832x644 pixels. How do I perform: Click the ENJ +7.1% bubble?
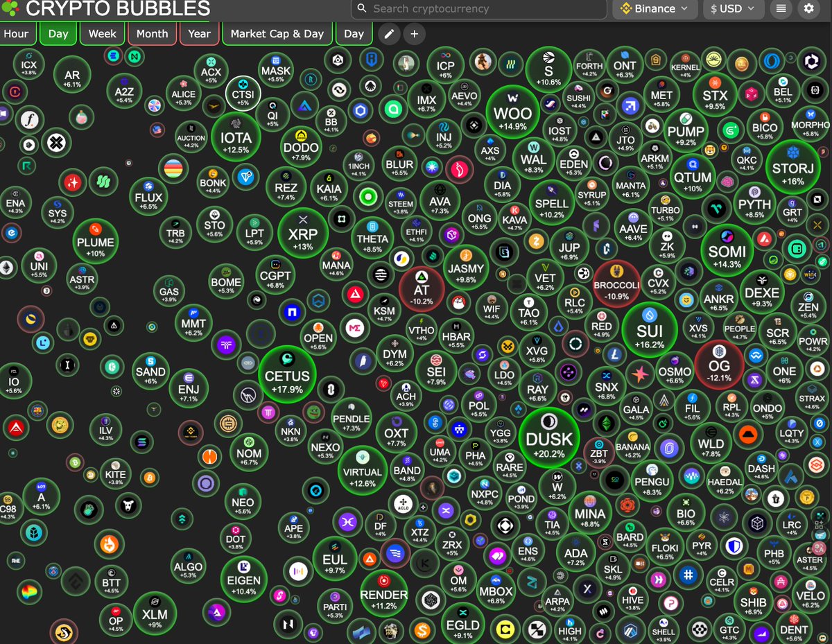pos(189,388)
